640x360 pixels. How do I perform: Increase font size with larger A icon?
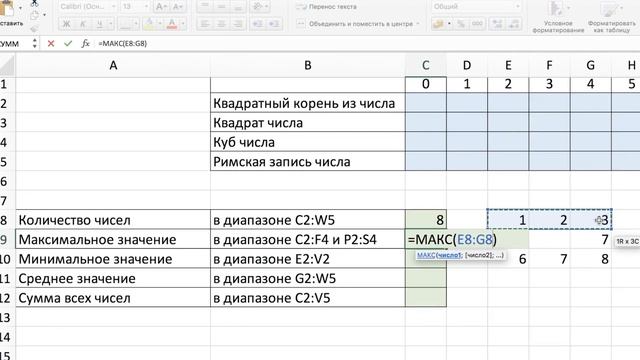click(161, 7)
